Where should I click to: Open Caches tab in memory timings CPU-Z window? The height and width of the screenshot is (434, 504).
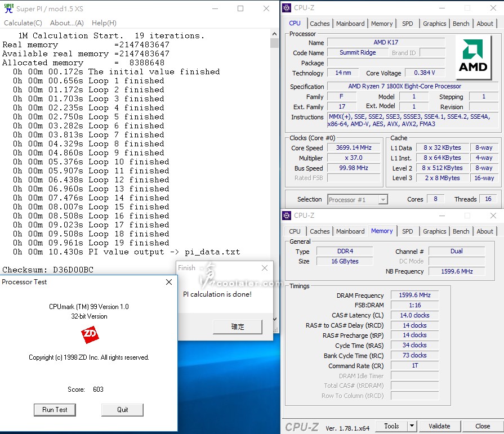click(319, 231)
